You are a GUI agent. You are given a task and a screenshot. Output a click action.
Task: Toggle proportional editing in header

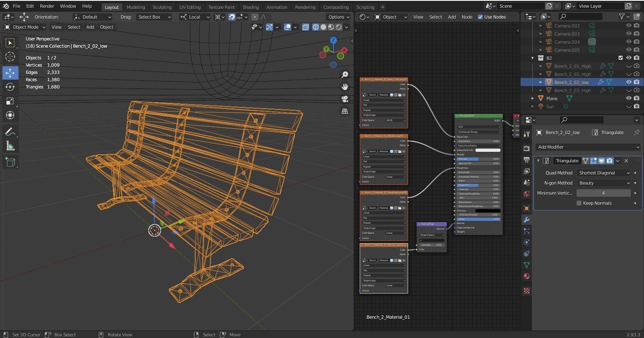tap(255, 17)
